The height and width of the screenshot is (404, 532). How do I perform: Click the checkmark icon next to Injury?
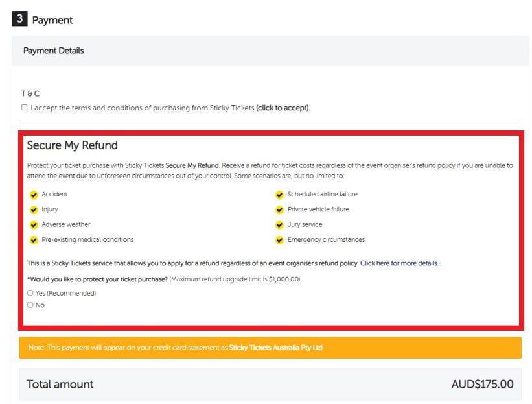34,209
